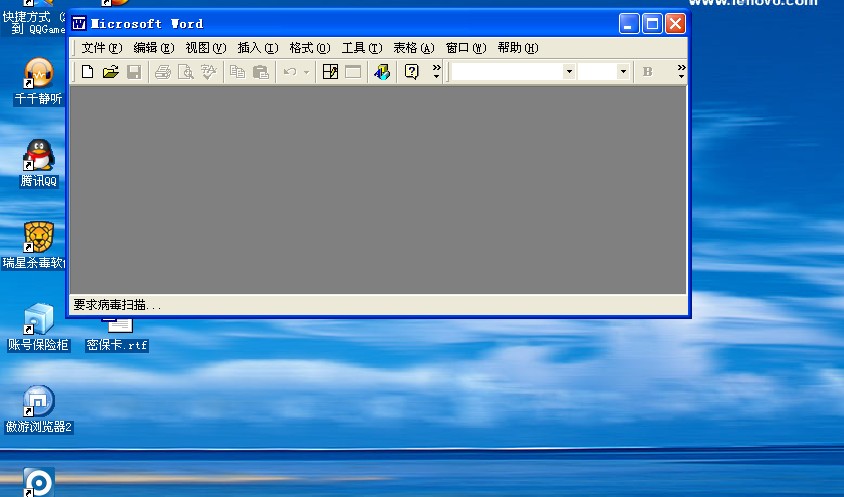
Task: Open the 表格(A) menu
Action: click(414, 48)
